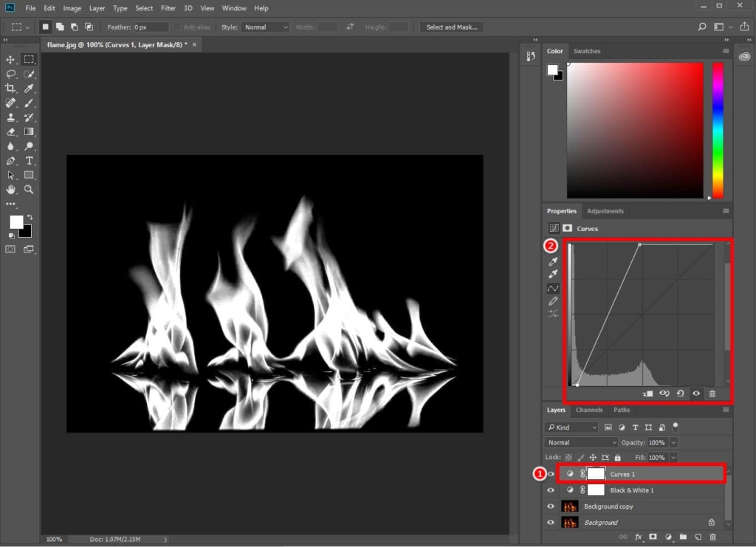Viewport: 756px width, 547px height.
Task: Reset the Curves adjustment to defaults
Action: pyautogui.click(x=680, y=393)
